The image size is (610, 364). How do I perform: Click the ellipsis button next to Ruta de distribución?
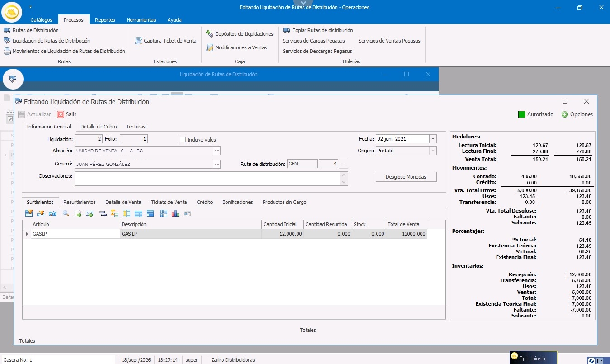click(343, 164)
